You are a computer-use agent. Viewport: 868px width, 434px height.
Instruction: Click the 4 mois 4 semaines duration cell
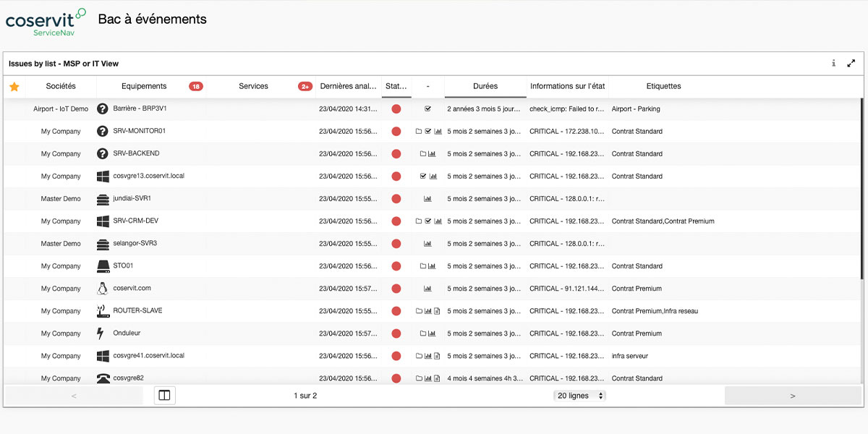484,378
